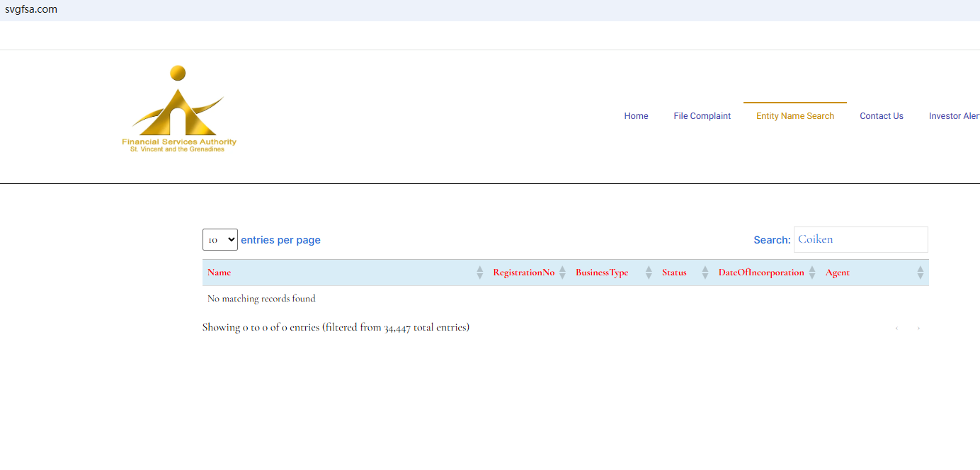Navigate to File Complaint page
This screenshot has height=470, width=980.
click(702, 116)
